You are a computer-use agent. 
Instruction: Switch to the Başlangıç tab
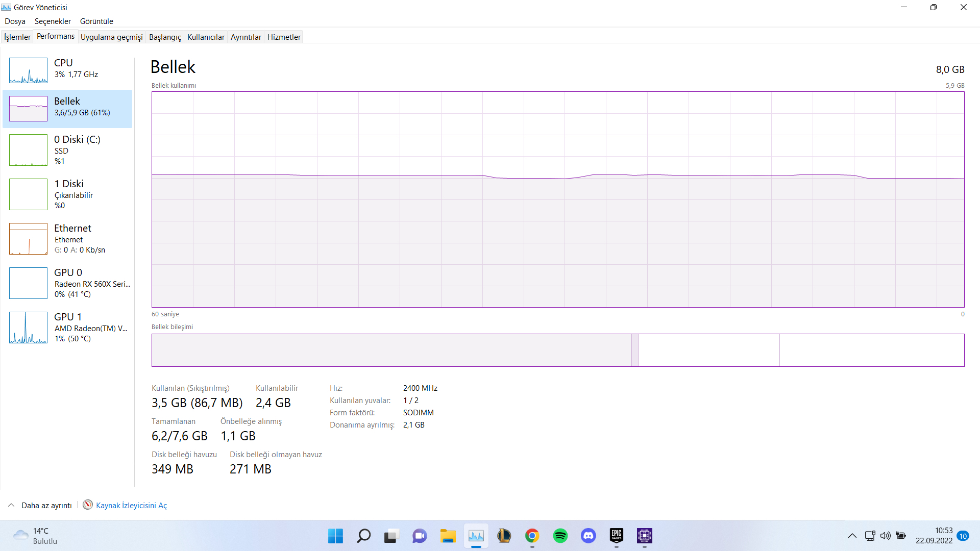click(165, 37)
